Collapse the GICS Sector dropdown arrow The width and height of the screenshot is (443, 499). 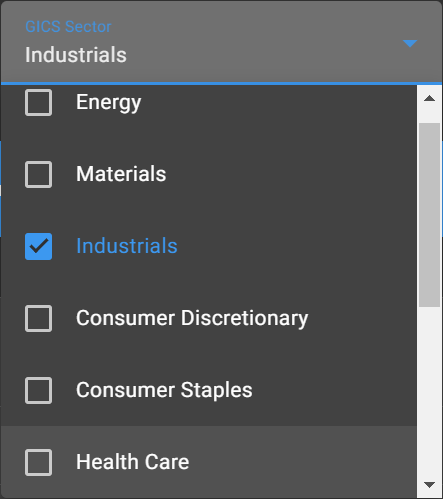[x=410, y=43]
